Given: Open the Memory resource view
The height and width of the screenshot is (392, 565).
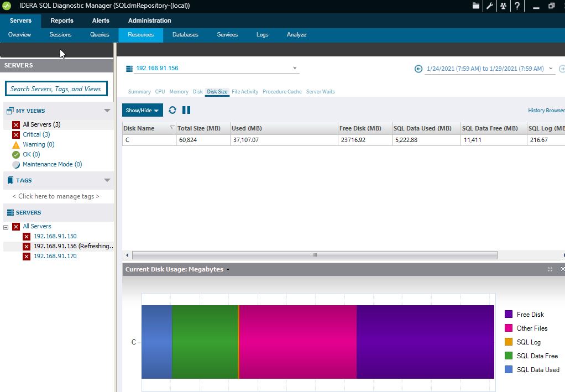Looking at the screenshot, I should [179, 92].
